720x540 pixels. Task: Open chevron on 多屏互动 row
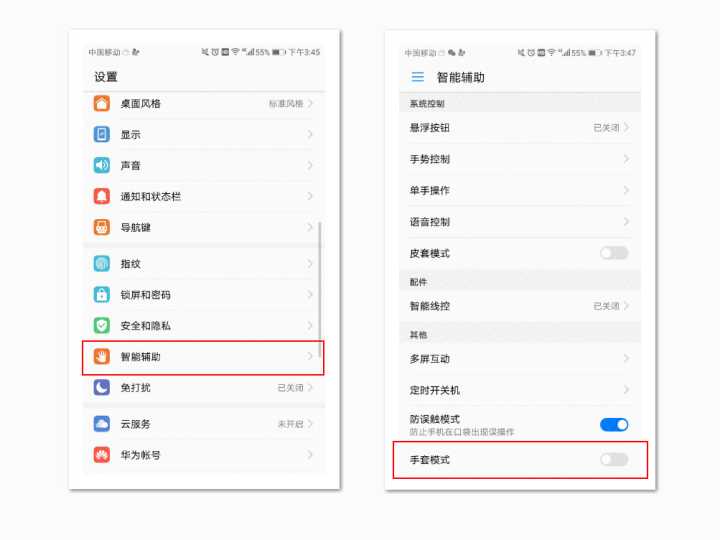click(626, 358)
